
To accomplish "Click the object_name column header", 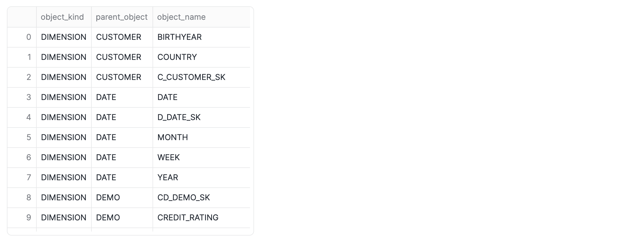I will point(201,17).
